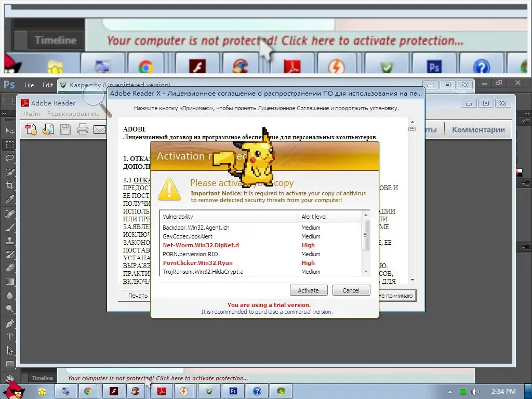Select the Gradient tool
The width and height of the screenshot is (532, 399).
[x=9, y=281]
